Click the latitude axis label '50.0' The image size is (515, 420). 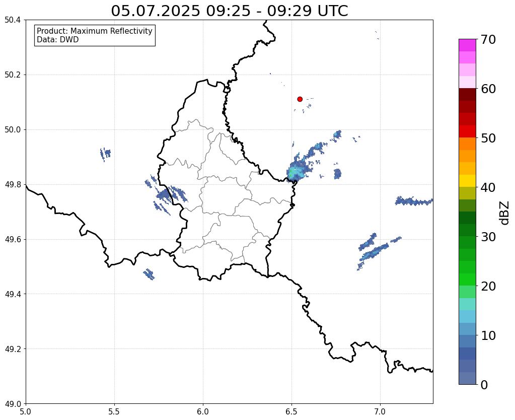click(x=13, y=130)
